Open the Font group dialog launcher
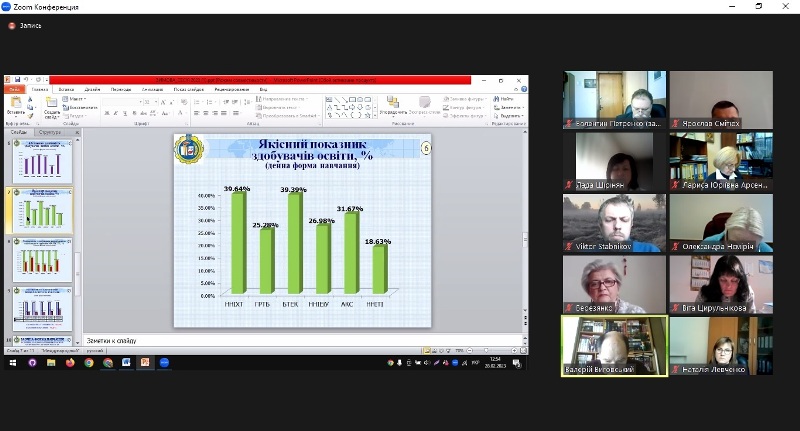This screenshot has width=800, height=431. point(187,124)
